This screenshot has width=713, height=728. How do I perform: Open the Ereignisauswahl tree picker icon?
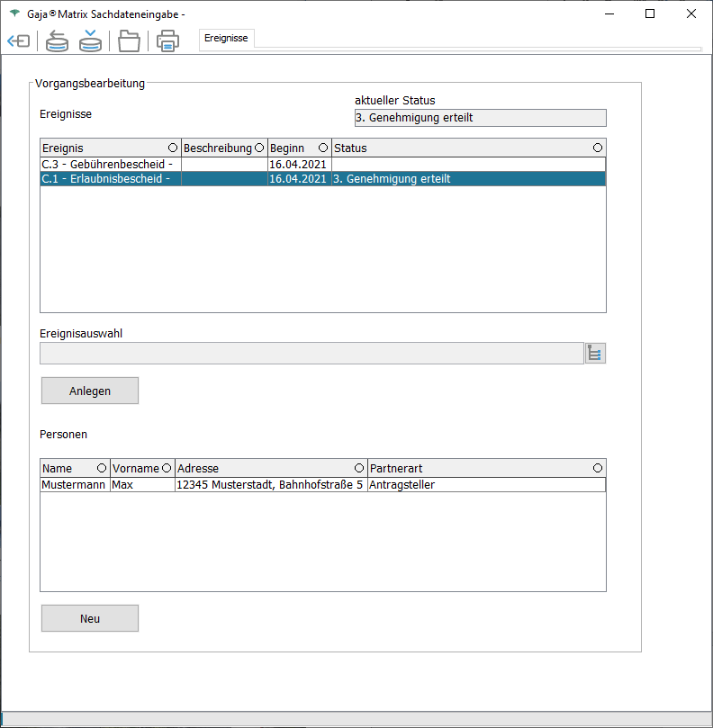(594, 354)
